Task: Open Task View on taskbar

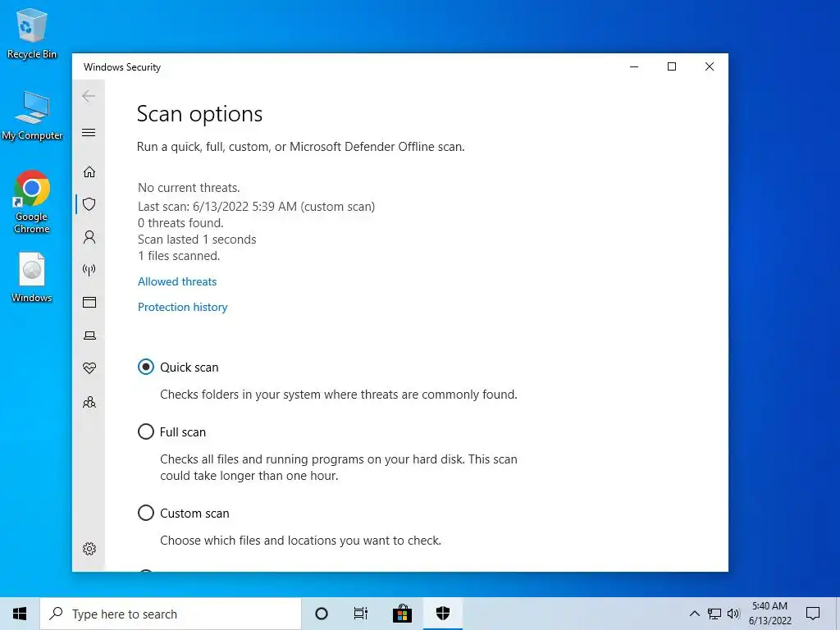Action: coord(361,614)
